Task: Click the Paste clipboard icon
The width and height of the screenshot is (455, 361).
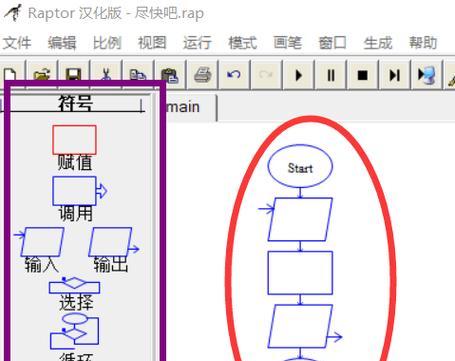Action: [170, 75]
